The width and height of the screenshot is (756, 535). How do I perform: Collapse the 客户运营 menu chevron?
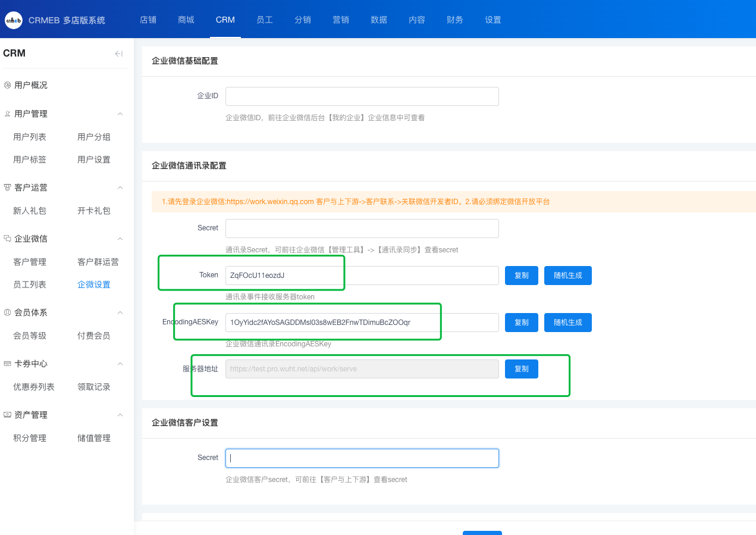point(120,187)
